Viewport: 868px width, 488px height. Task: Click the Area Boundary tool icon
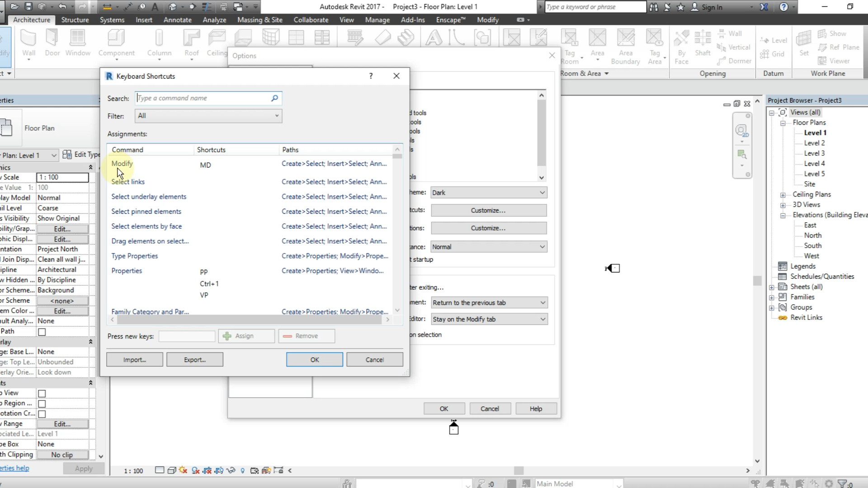click(626, 38)
